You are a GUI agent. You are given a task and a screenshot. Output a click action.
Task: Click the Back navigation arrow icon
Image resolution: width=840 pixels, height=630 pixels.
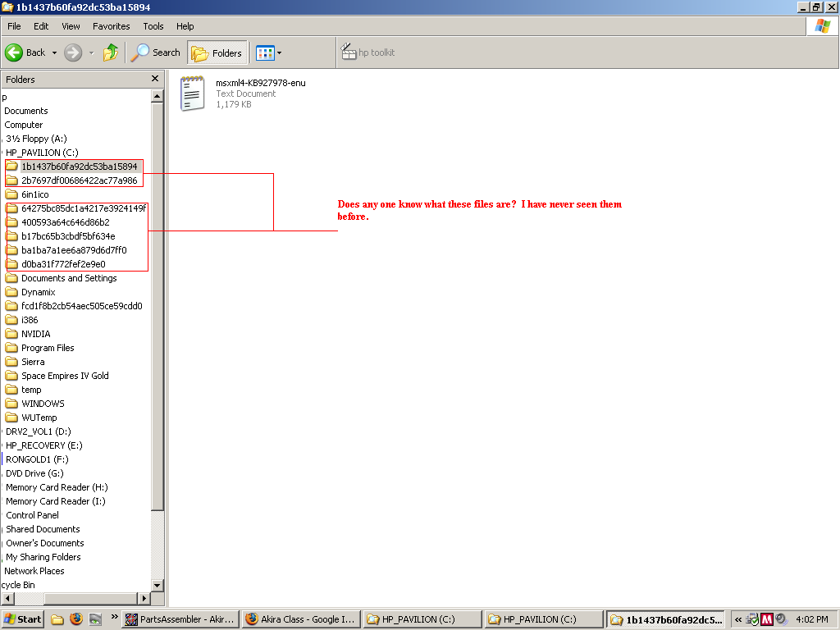14,52
